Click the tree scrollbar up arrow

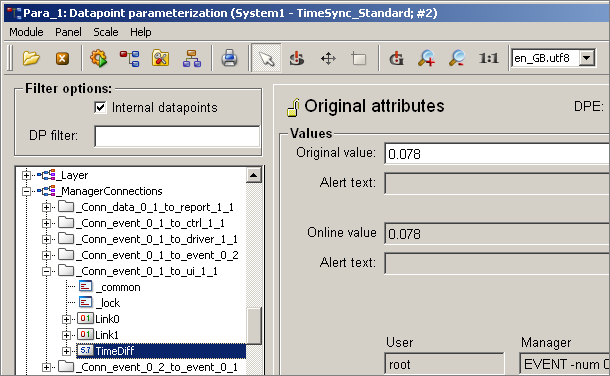[254, 175]
